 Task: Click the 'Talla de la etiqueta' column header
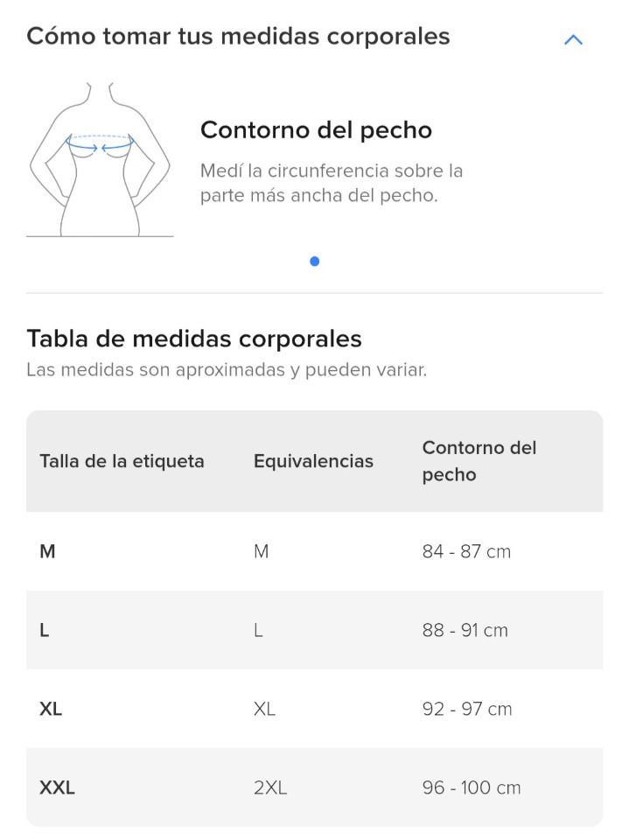tap(122, 461)
